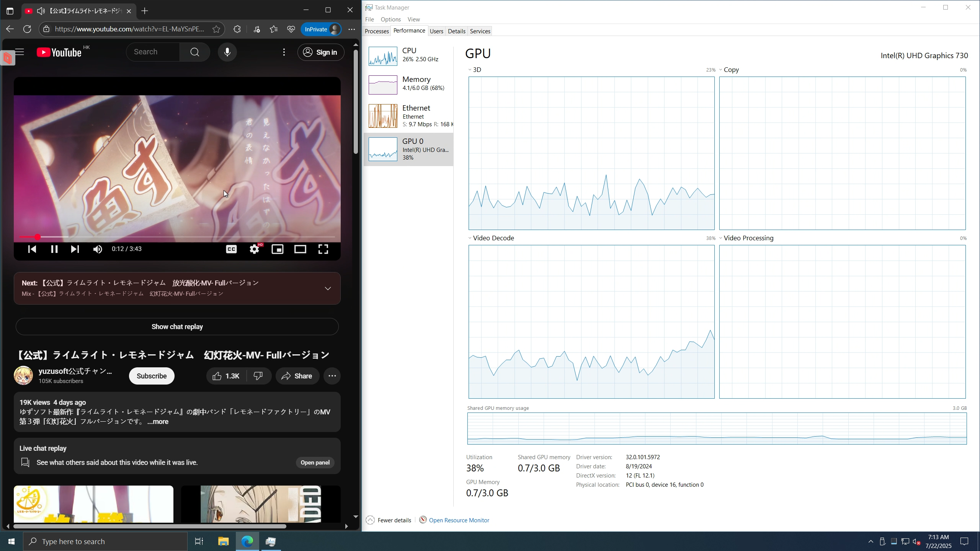Open the yuzusoft channel avatar
The width and height of the screenshot is (980, 551).
(x=23, y=375)
